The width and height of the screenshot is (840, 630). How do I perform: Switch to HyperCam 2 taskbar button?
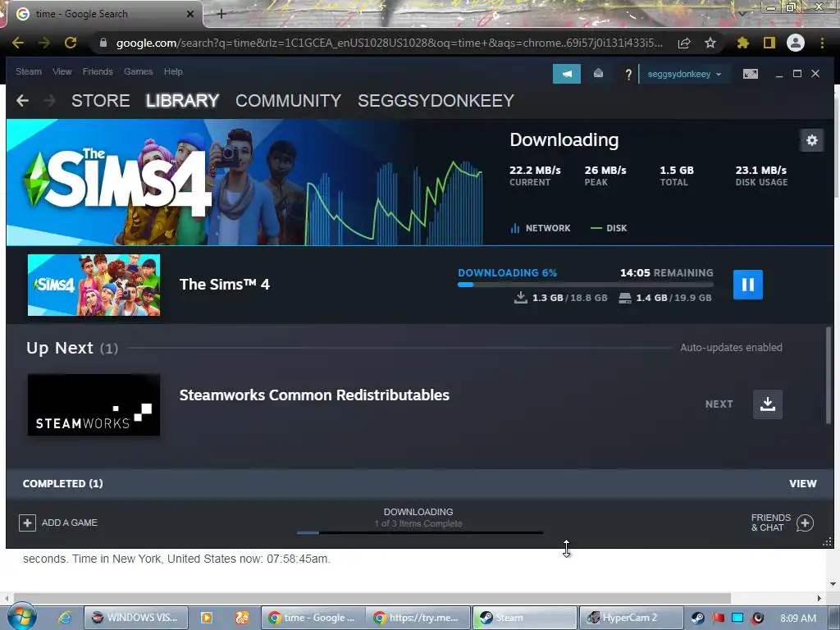(x=632, y=618)
